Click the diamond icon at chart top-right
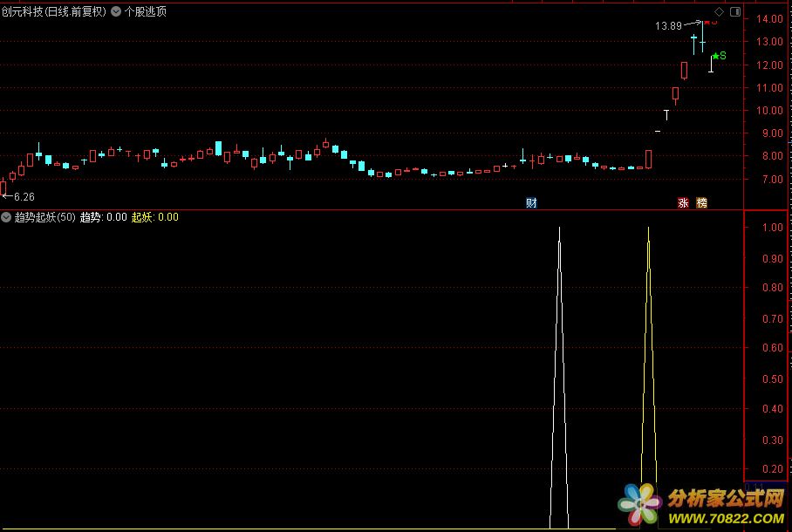792x532 pixels. pyautogui.click(x=720, y=11)
